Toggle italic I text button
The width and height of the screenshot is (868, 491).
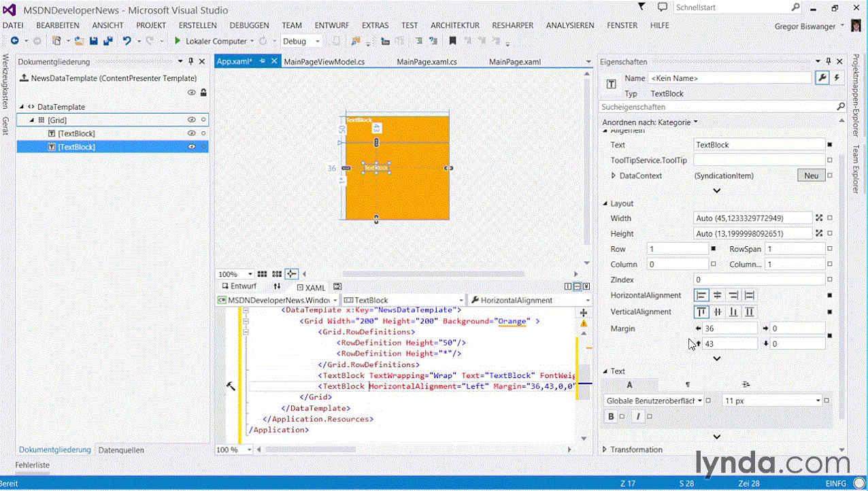point(638,416)
